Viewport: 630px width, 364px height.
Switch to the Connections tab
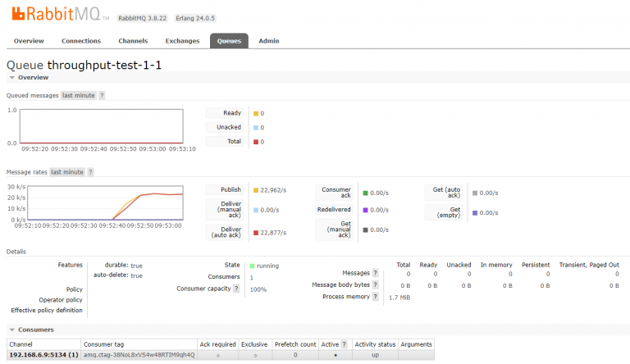(x=81, y=41)
